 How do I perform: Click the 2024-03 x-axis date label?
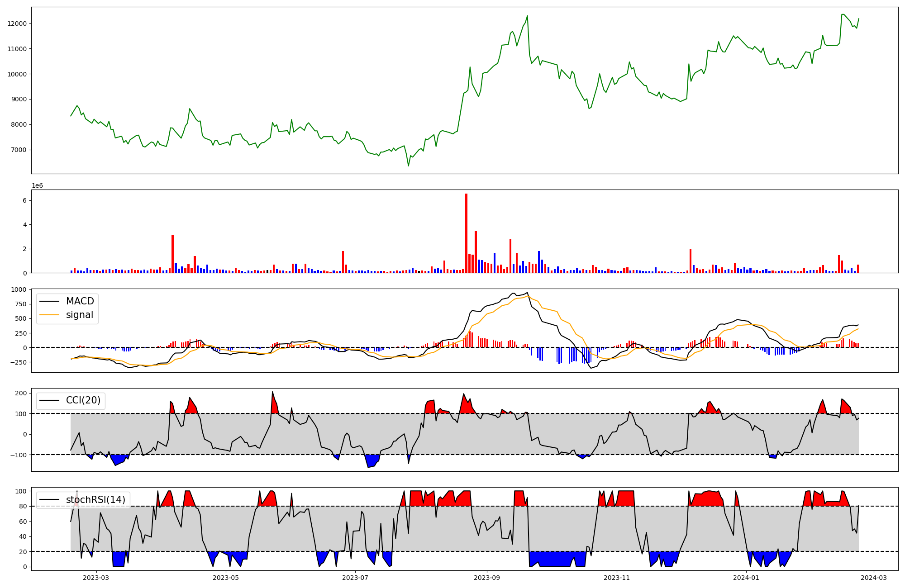pyautogui.click(x=873, y=578)
